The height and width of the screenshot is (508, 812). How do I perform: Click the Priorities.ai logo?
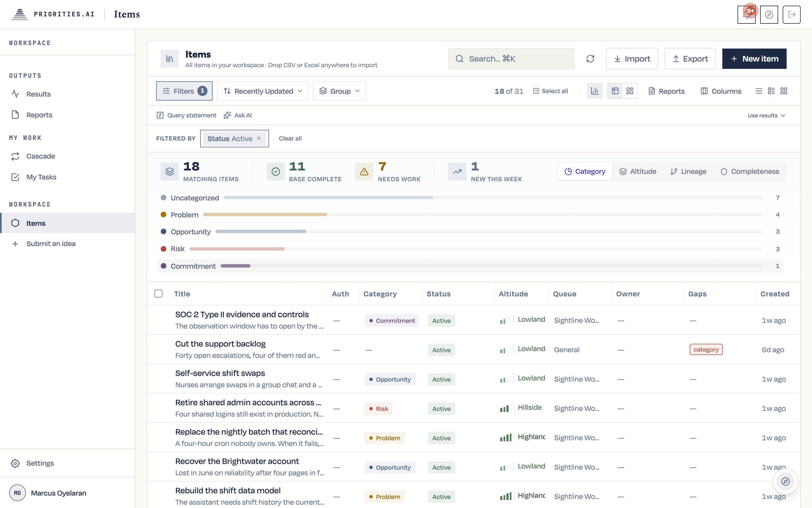[x=53, y=14]
